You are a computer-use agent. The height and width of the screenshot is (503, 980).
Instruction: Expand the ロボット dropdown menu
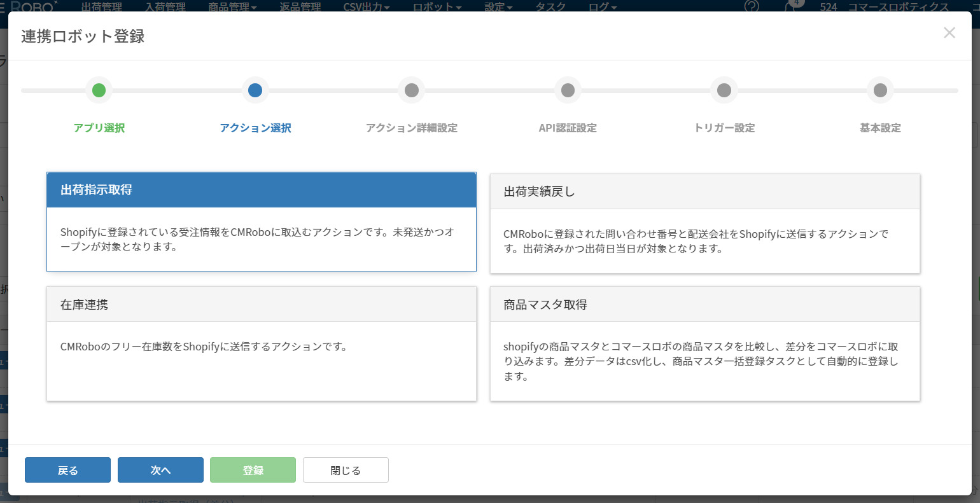(437, 7)
